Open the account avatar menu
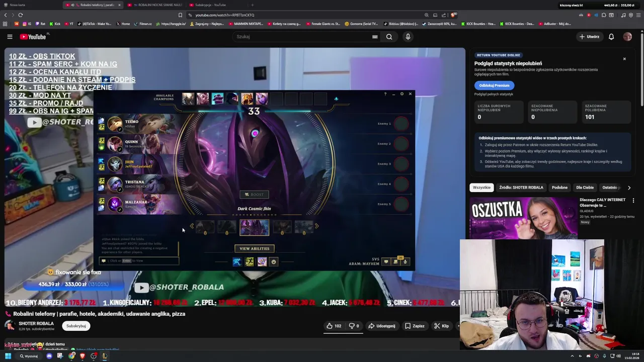This screenshot has height=362, width=644. tap(627, 37)
